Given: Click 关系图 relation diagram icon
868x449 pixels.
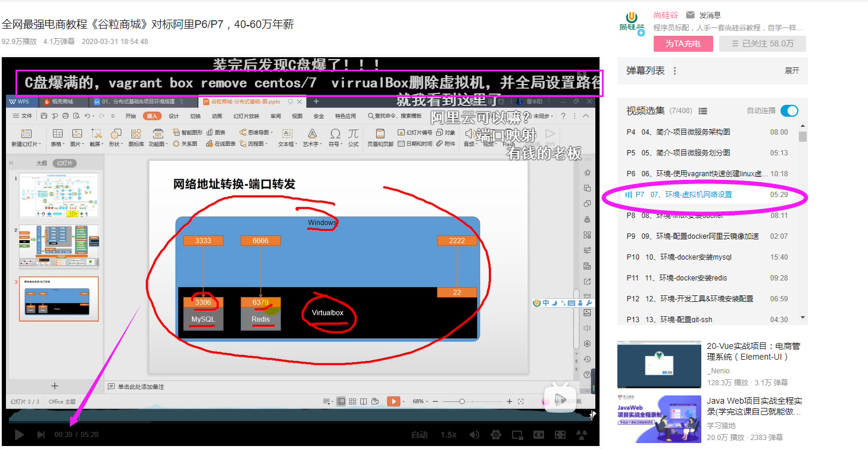Looking at the screenshot, I should (185, 144).
